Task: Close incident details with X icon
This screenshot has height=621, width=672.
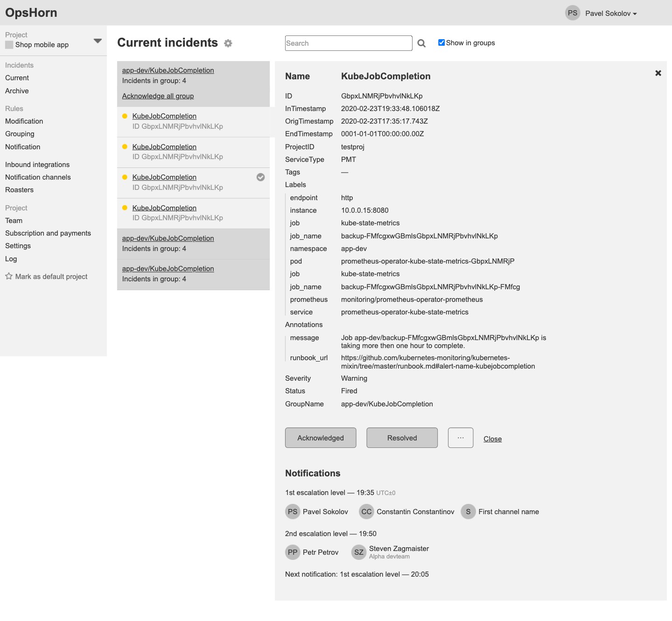Action: coord(658,73)
